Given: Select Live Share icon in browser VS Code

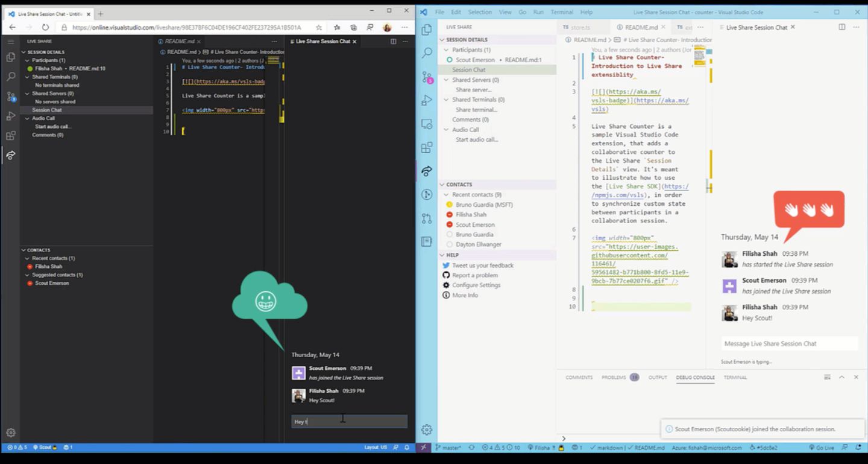Looking at the screenshot, I should pos(10,155).
